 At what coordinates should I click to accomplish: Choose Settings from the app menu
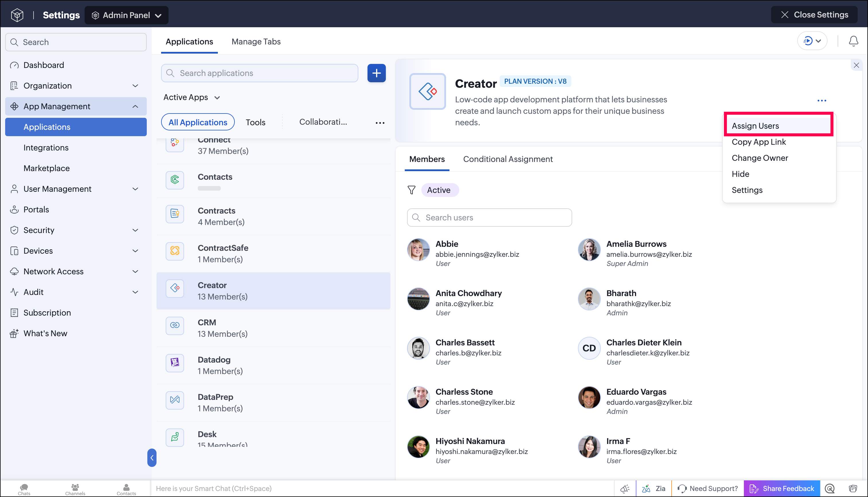tap(747, 190)
